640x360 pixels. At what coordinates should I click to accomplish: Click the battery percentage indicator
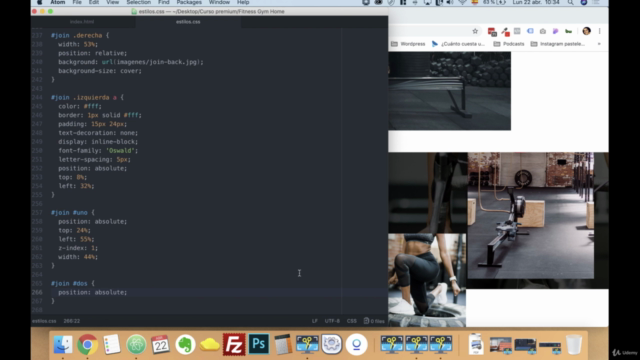494,2
